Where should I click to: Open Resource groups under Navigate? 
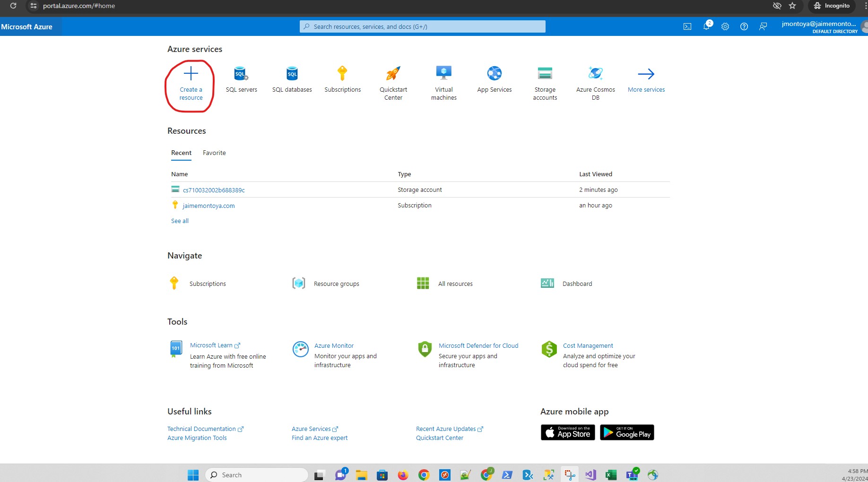pyautogui.click(x=326, y=284)
